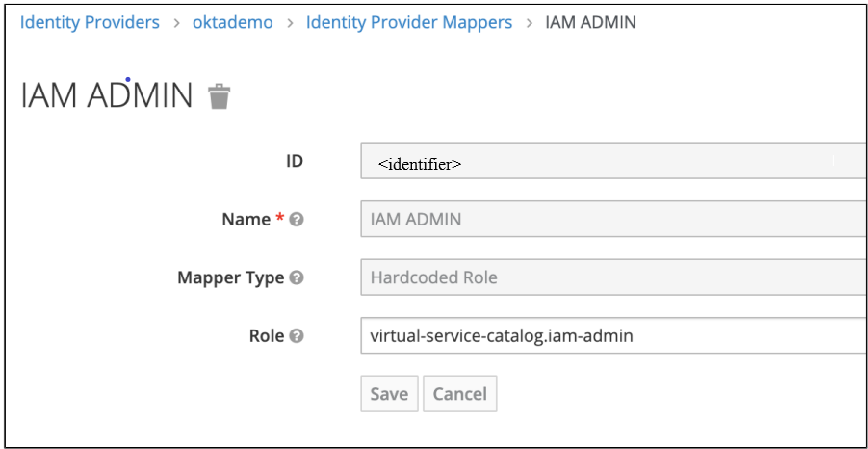Screen dimensions: 868x449
Task: Open the oktademo breadcrumb link
Action: coord(233,23)
